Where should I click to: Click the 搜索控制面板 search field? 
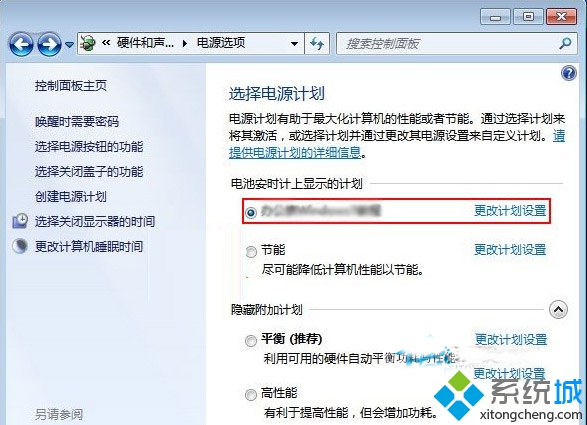pyautogui.click(x=448, y=44)
